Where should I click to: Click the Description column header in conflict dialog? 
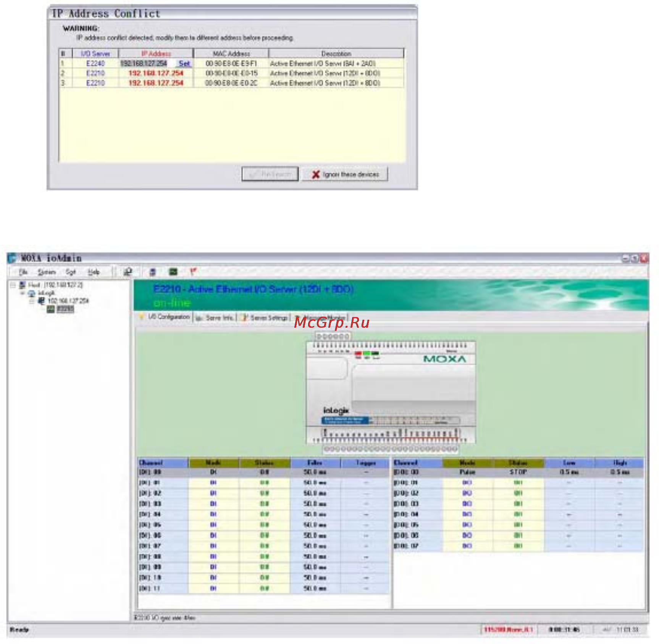pos(336,53)
